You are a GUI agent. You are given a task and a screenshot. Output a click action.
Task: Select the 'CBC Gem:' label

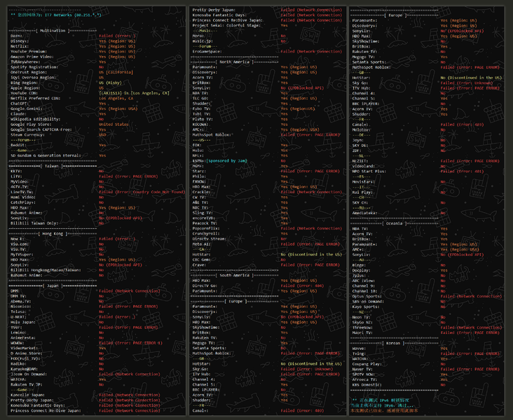(202, 260)
